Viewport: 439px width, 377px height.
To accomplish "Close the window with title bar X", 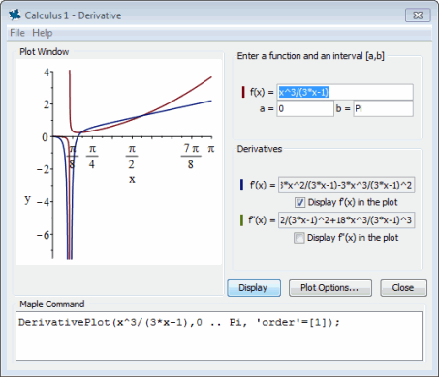I will tap(418, 15).
